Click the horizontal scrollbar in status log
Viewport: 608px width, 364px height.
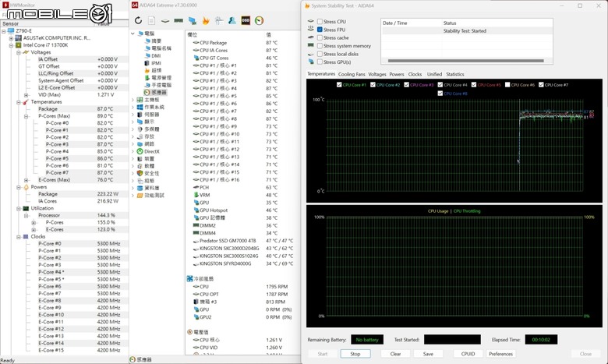tap(465, 61)
